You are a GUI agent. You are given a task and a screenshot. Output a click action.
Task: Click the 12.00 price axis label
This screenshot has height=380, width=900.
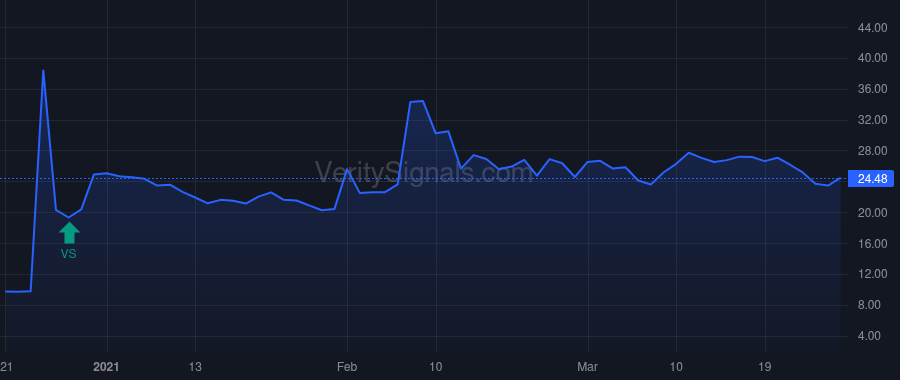[x=872, y=274]
